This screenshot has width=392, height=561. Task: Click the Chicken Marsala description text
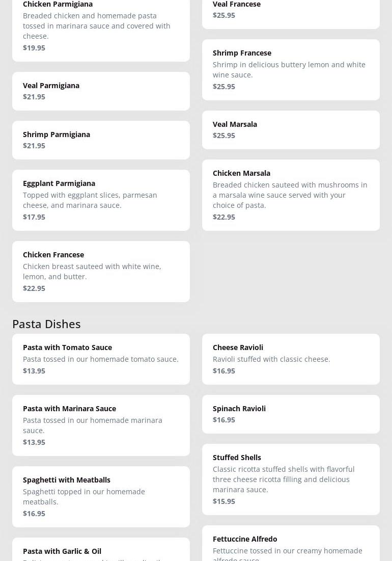(x=290, y=195)
